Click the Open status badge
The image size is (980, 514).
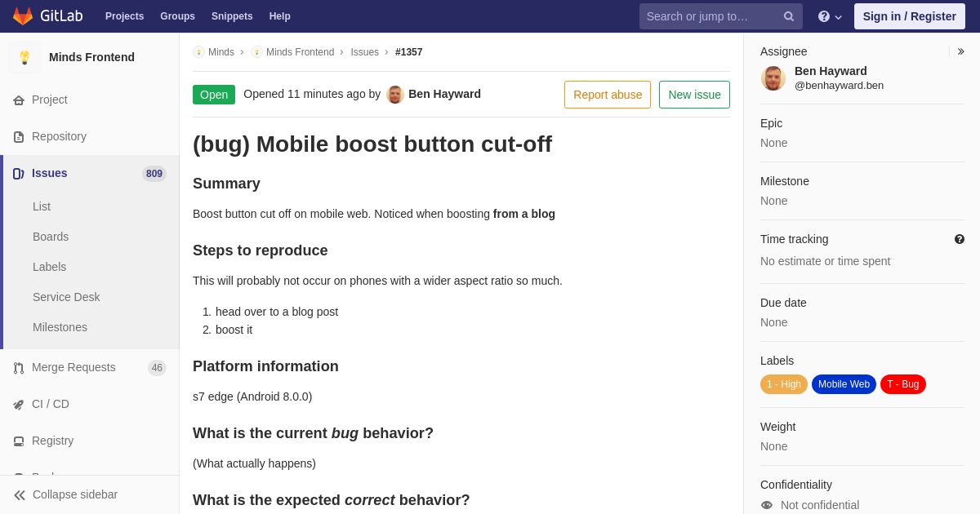pyautogui.click(x=214, y=95)
